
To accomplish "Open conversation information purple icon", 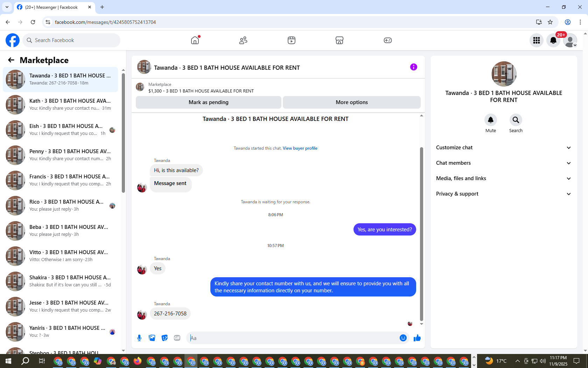I will pos(414,67).
